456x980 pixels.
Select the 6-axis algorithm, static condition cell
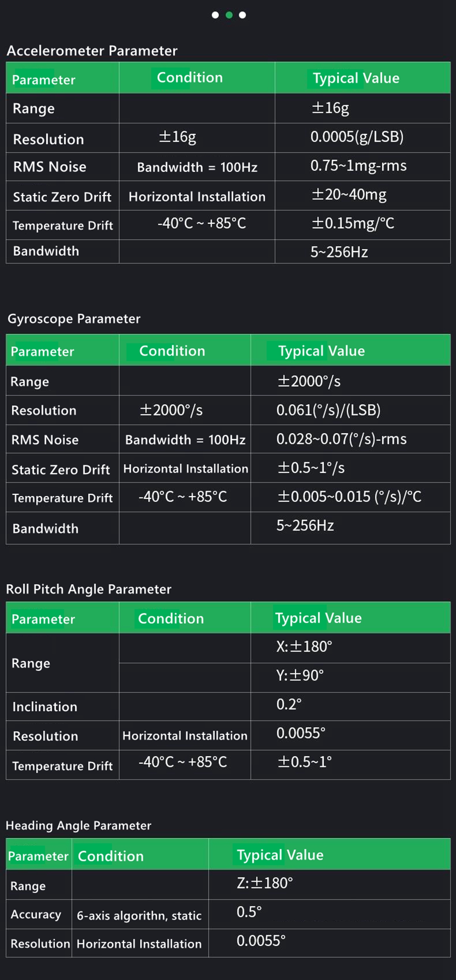click(139, 915)
